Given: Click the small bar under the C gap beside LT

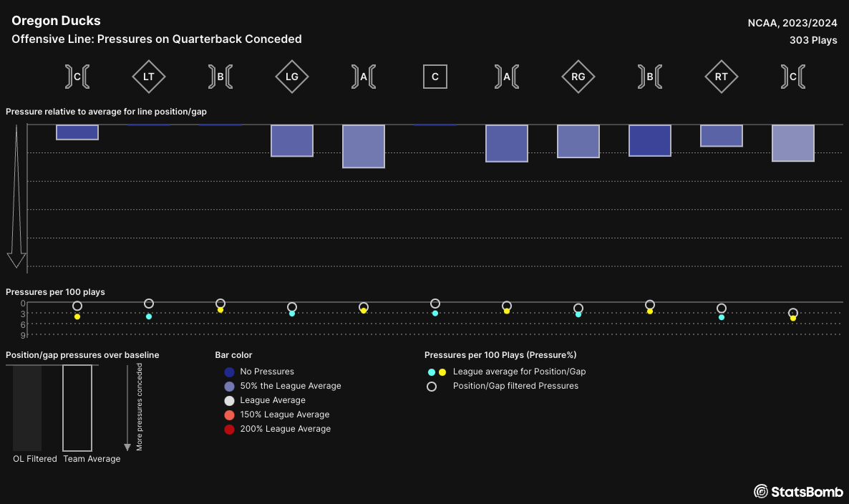Looking at the screenshot, I should 77,132.
